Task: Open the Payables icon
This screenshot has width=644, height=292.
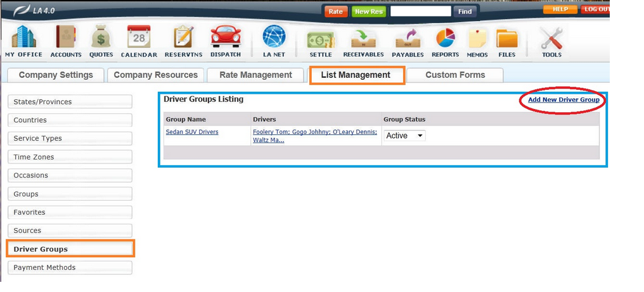Action: tap(408, 39)
